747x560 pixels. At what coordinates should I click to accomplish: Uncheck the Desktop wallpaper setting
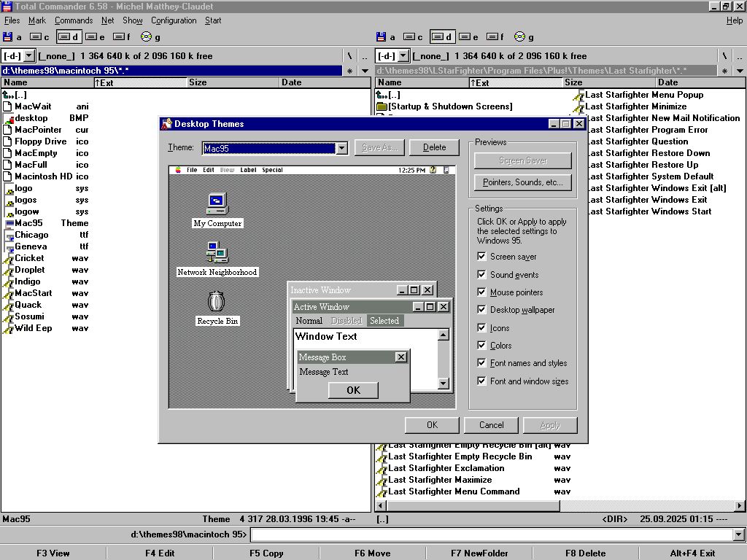point(481,310)
